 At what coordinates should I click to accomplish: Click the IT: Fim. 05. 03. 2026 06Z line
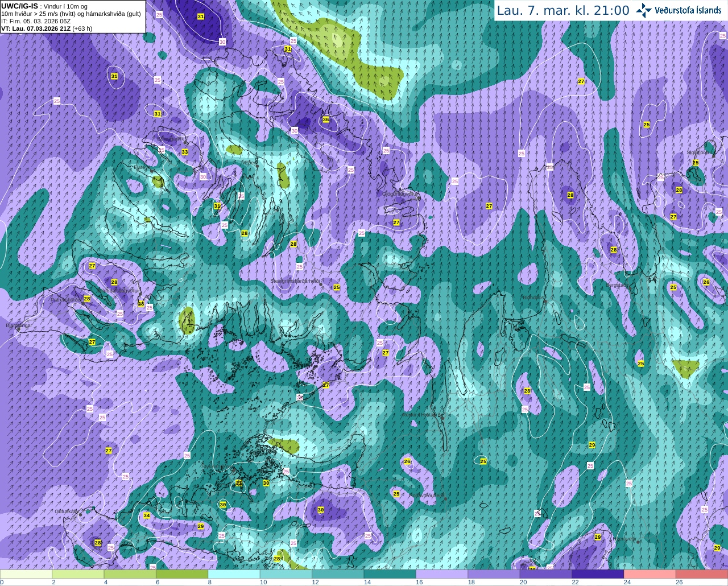[x=36, y=21]
